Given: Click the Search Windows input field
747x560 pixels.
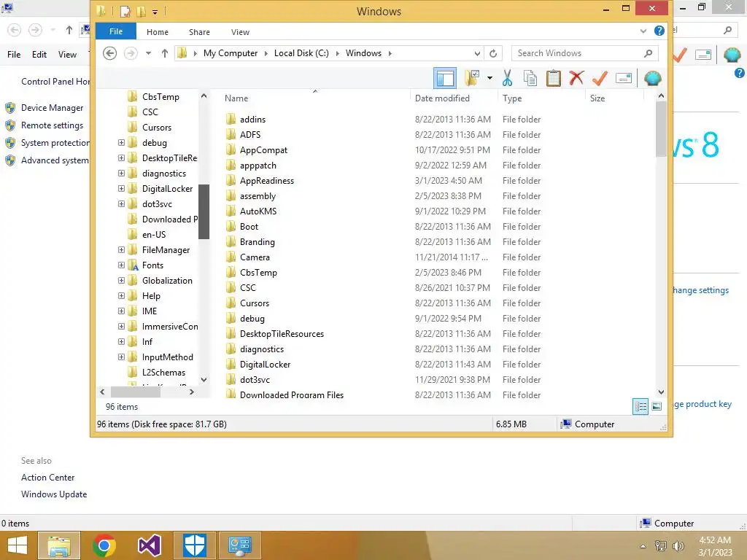Looking at the screenshot, I should (x=578, y=53).
